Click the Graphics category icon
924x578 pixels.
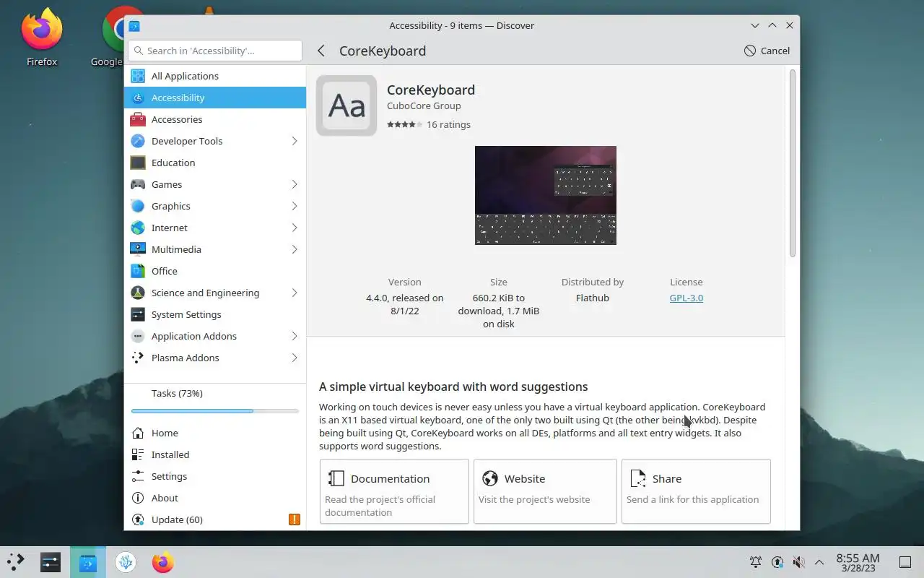(137, 206)
